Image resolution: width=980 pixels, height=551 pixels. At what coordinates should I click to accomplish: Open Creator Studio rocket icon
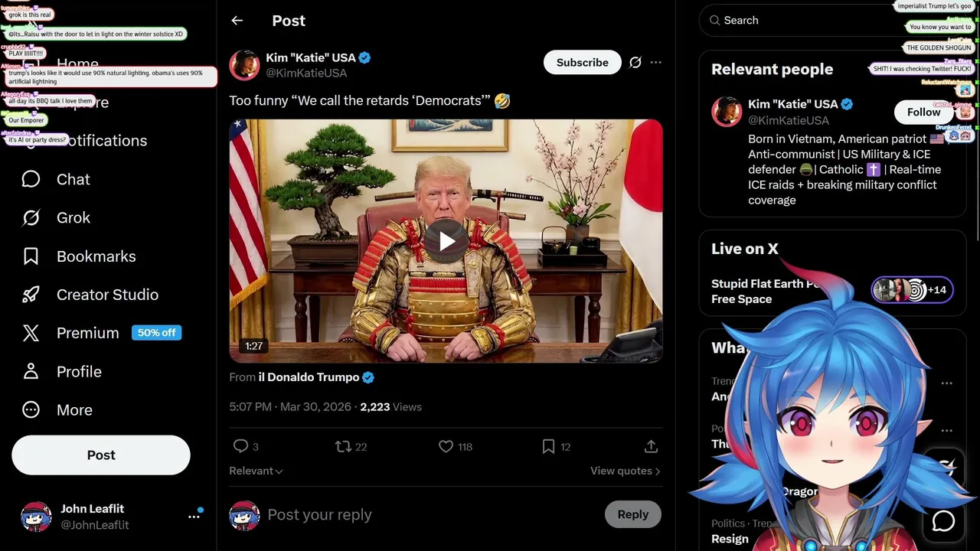click(31, 295)
